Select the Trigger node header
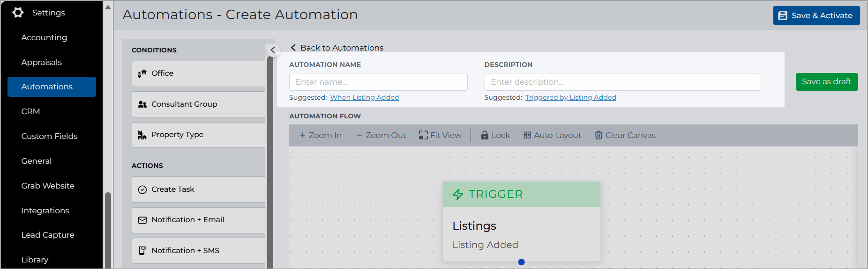868x269 pixels. click(x=522, y=194)
